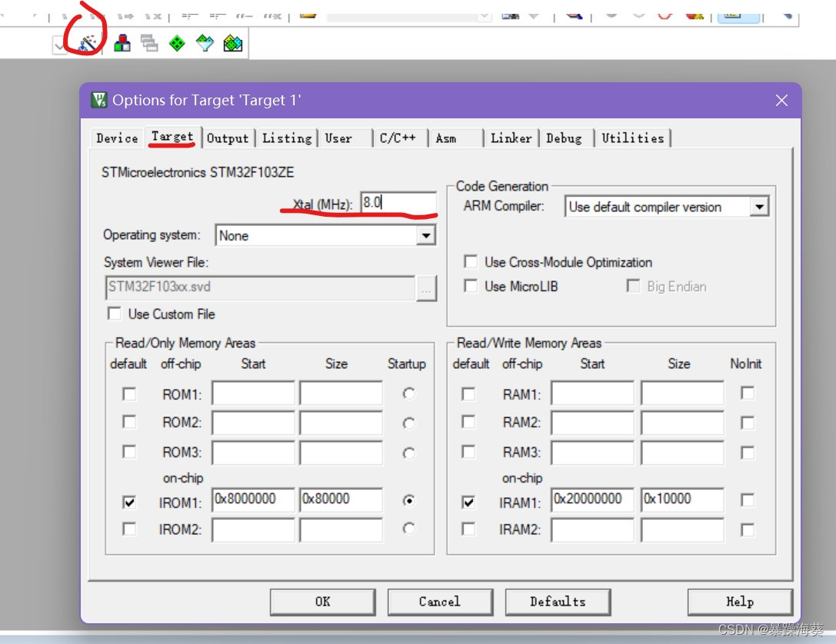Check the IRAM2 default checkbox
Image resolution: width=836 pixels, height=644 pixels.
(x=468, y=529)
